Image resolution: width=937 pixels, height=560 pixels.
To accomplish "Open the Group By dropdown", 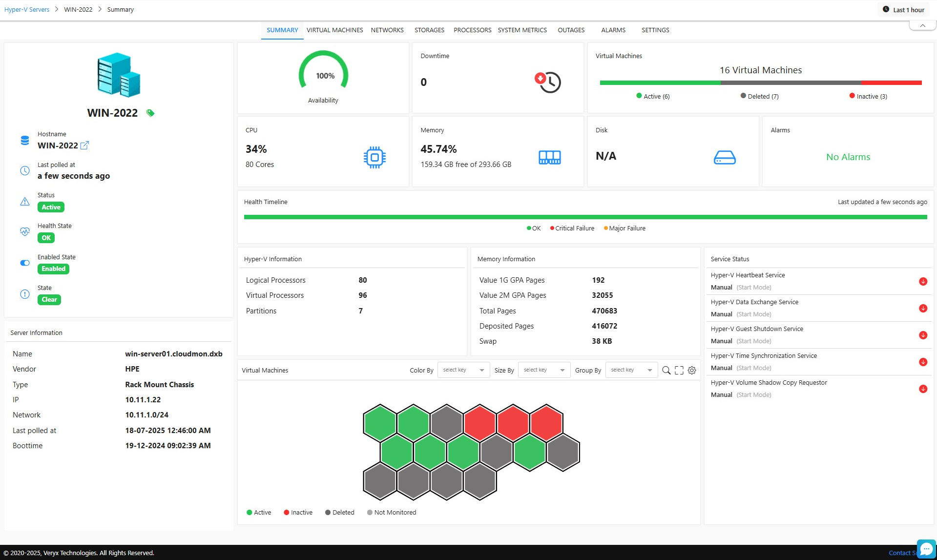I will [631, 370].
